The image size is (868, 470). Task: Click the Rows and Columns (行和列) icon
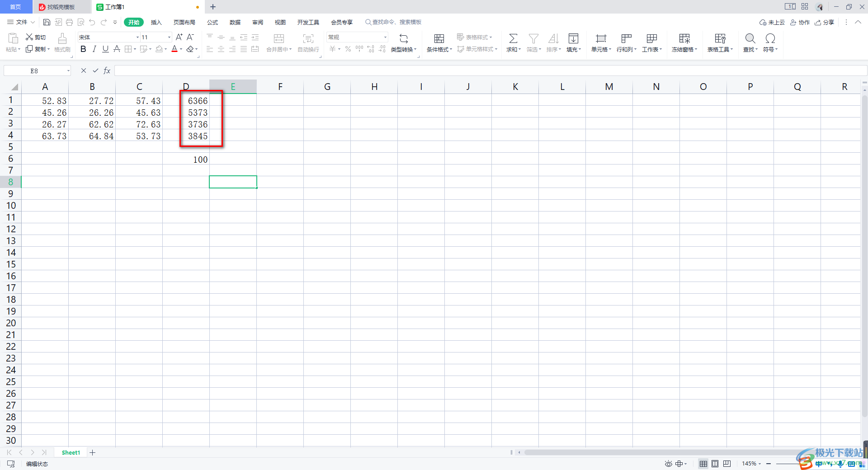626,39
